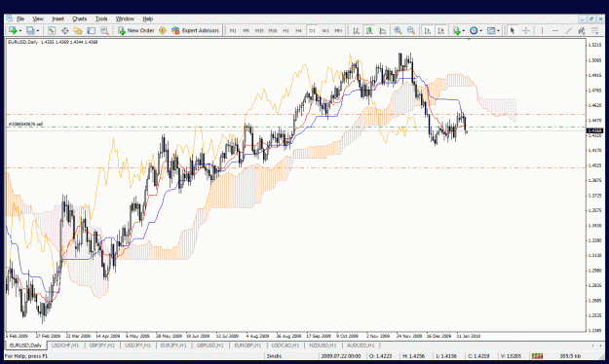The image size is (609, 364).
Task: Click the chart tabs scroll-right arrow
Action: coord(601,346)
